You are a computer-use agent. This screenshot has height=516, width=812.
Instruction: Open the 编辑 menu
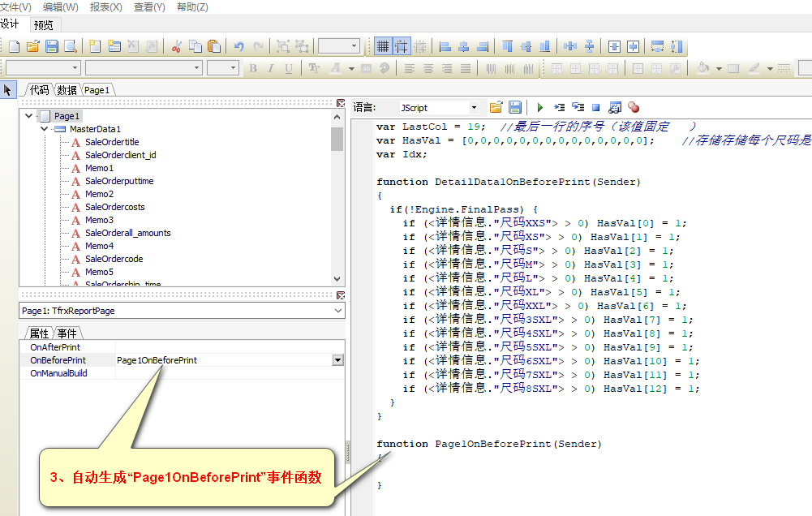coord(61,7)
